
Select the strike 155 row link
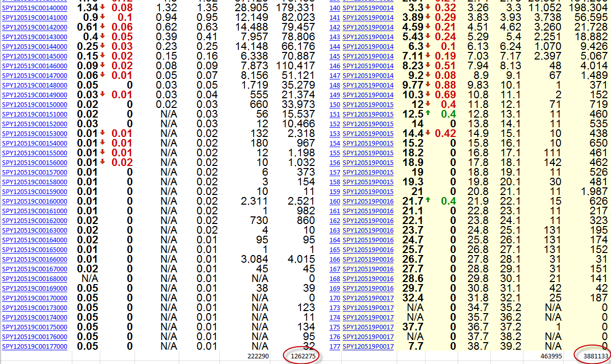point(335,153)
